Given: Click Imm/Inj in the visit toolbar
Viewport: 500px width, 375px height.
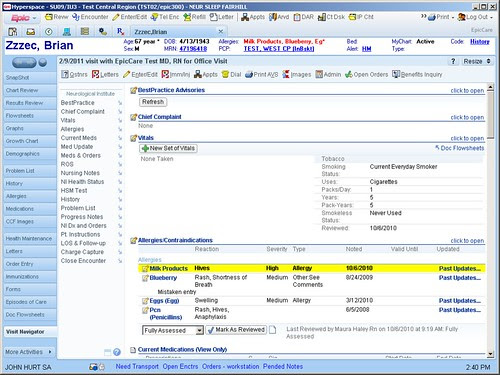Looking at the screenshot, I should [x=176, y=74].
